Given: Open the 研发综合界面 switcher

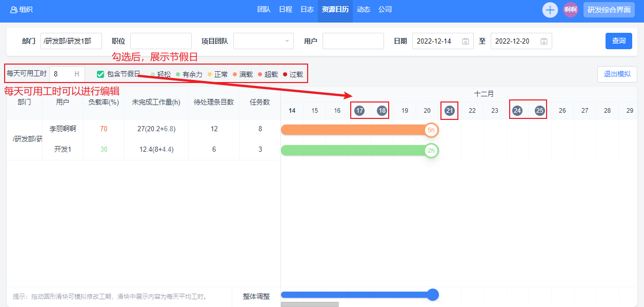Looking at the screenshot, I should tap(609, 10).
